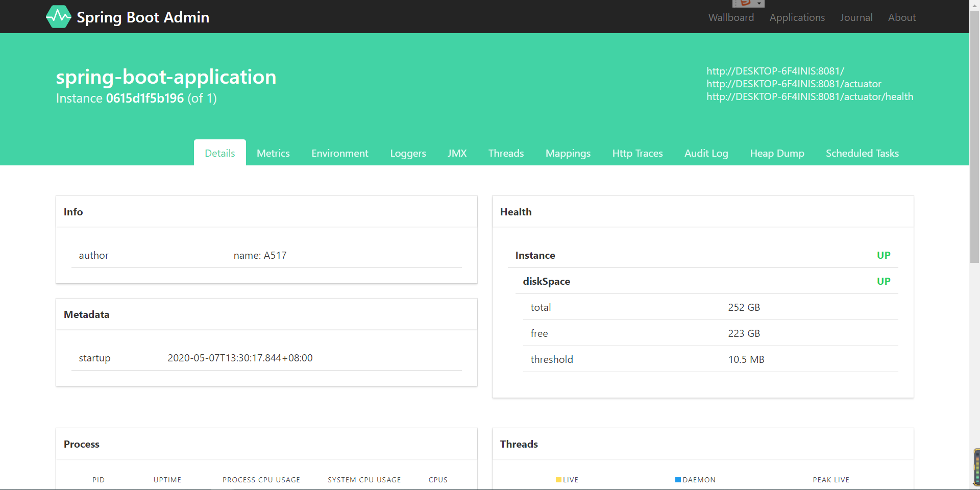Image resolution: width=980 pixels, height=490 pixels.
Task: Click the CPUS column label
Action: point(438,480)
